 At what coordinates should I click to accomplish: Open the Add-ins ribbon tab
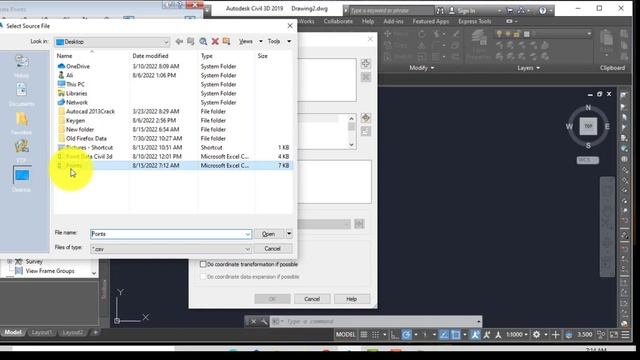pos(393,21)
